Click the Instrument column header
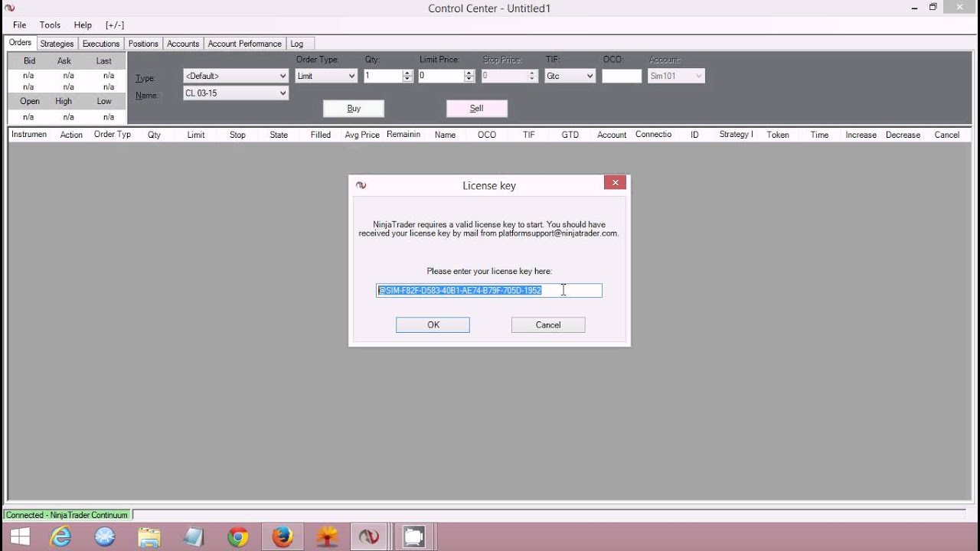 29,135
